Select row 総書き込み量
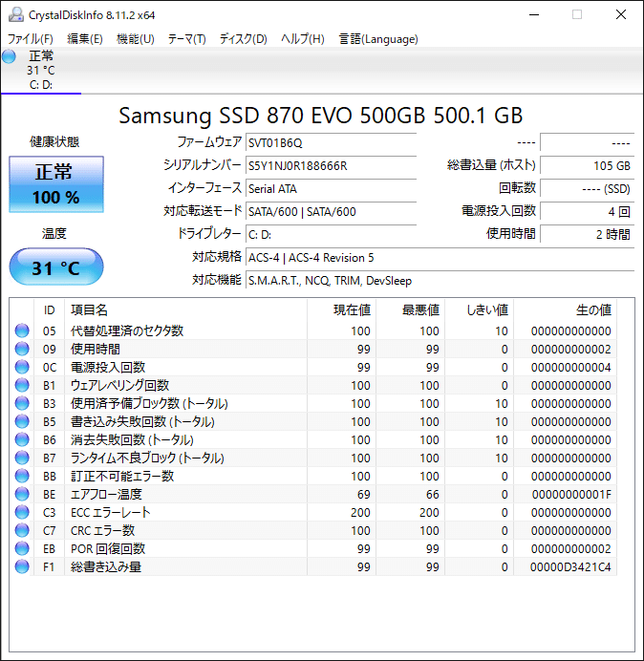Screen dimensions: 644x661 pos(313,566)
